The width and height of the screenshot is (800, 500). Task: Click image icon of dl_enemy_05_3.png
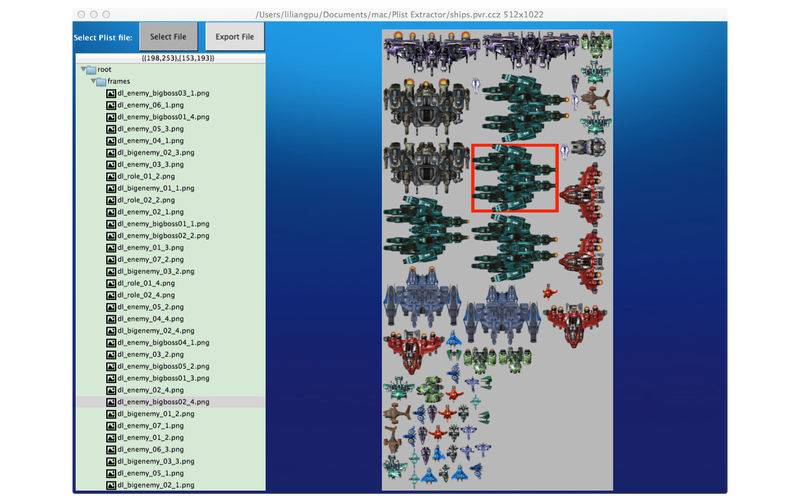point(111,129)
